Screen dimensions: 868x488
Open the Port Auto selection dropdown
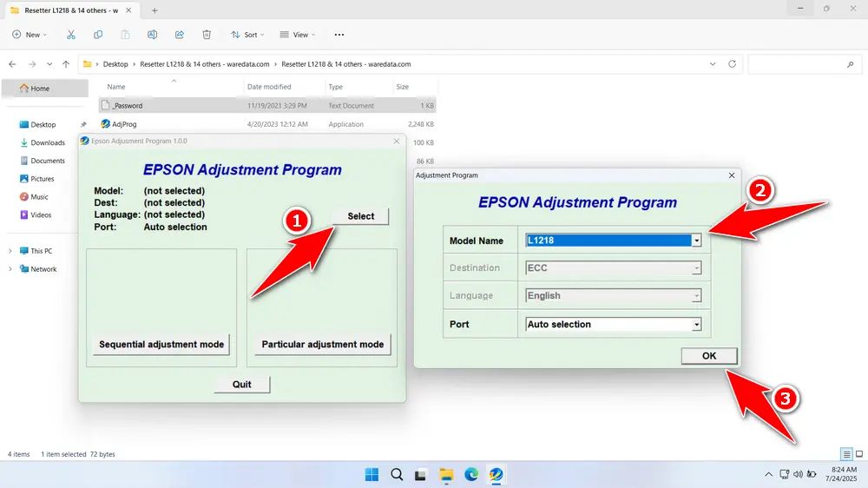[x=696, y=325]
